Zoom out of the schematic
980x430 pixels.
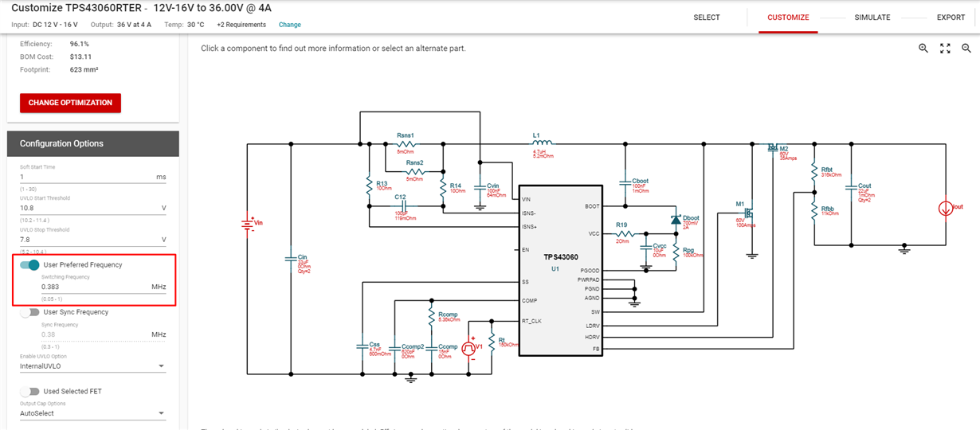tap(966, 49)
